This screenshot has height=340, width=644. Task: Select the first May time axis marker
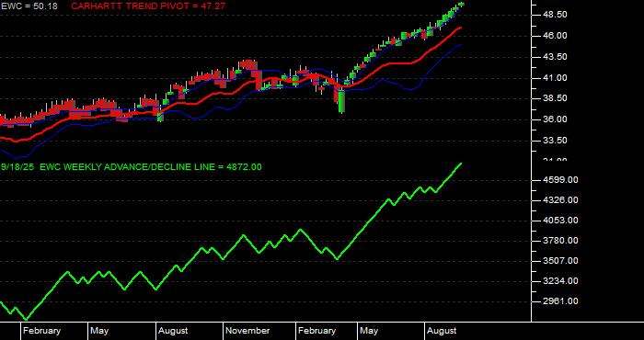(99, 331)
